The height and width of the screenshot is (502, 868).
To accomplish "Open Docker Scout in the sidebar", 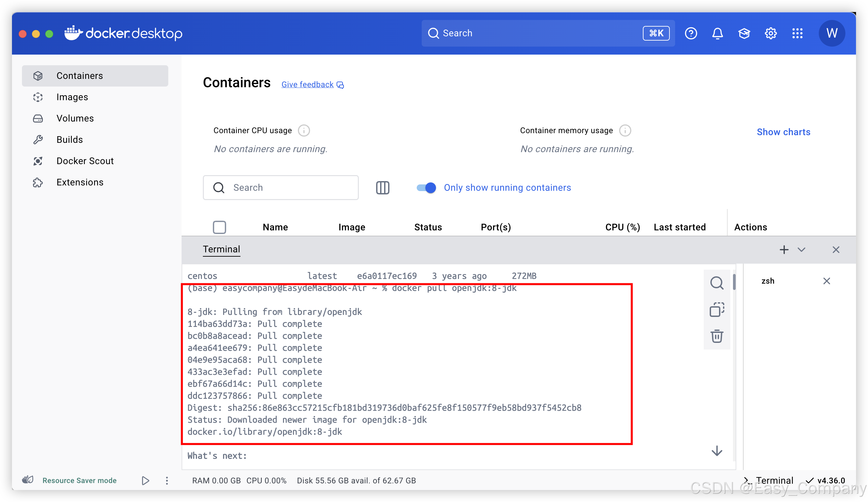I will tap(95, 161).
